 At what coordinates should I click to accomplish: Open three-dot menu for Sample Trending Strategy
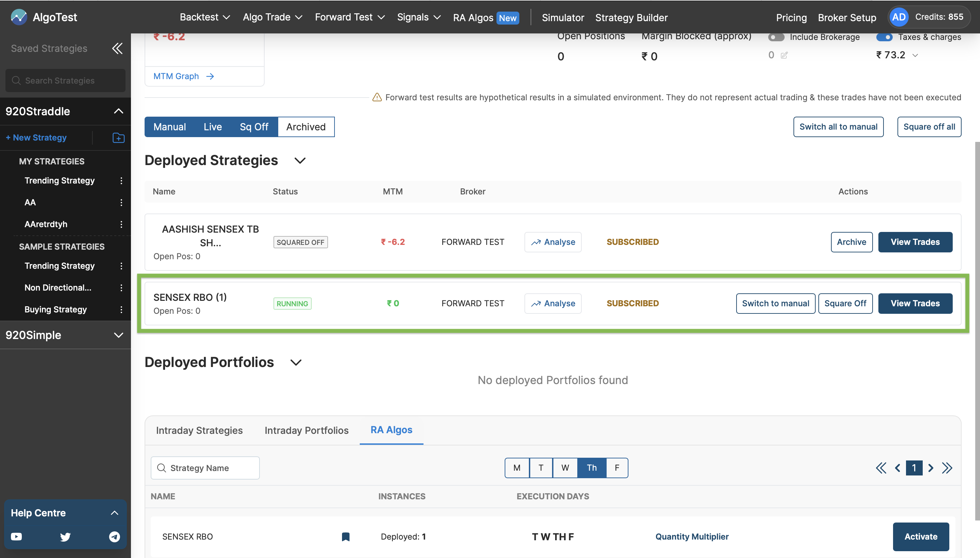click(121, 266)
